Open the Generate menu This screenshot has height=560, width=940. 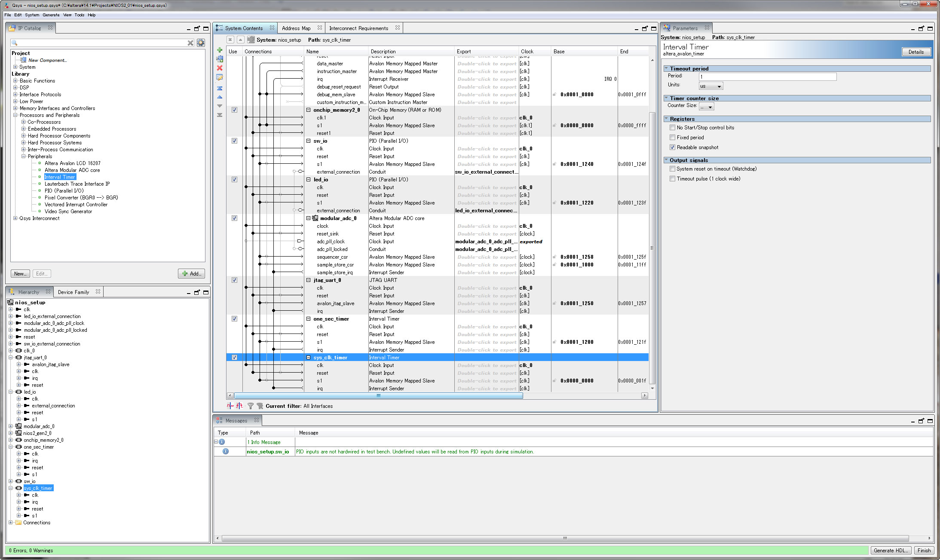pyautogui.click(x=51, y=15)
